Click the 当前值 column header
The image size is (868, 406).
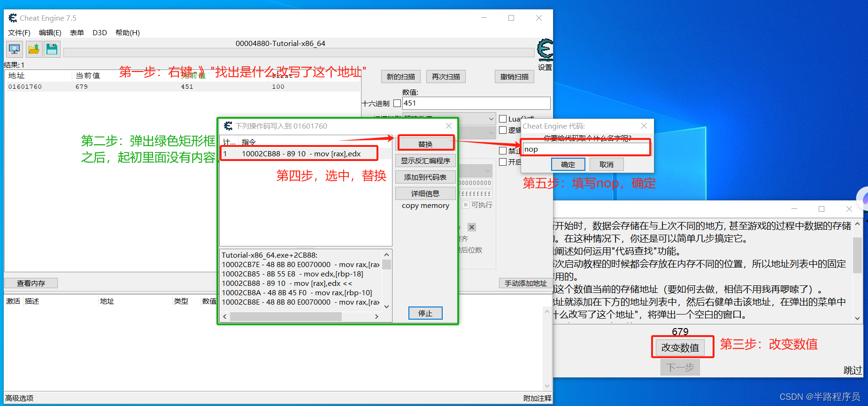[x=88, y=75]
